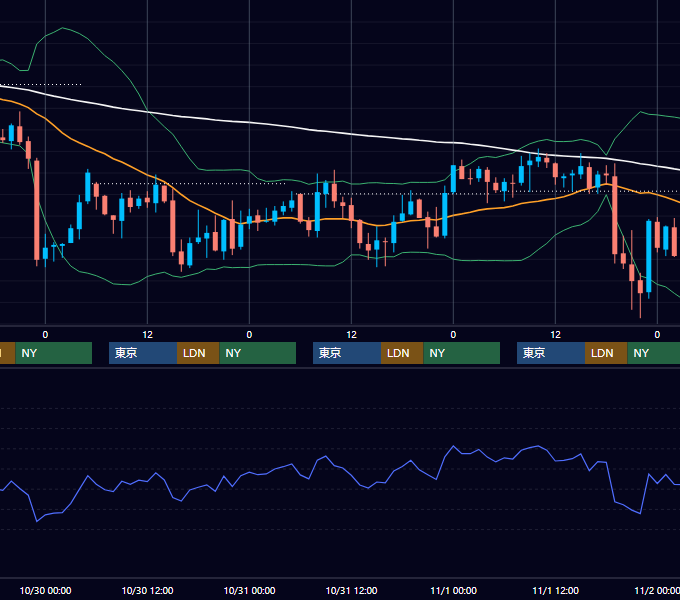The image size is (680, 600).
Task: Click the hour label 12 above 11/1 12:00
Action: (556, 335)
